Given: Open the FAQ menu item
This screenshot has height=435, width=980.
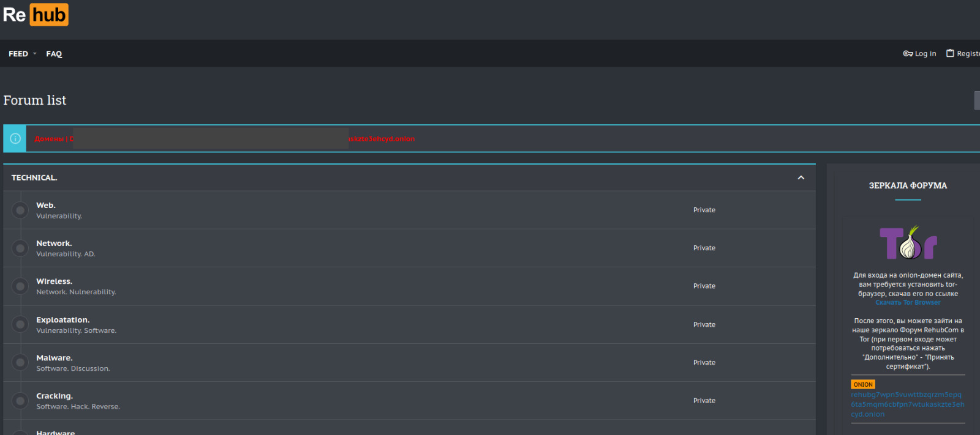Looking at the screenshot, I should [54, 54].
